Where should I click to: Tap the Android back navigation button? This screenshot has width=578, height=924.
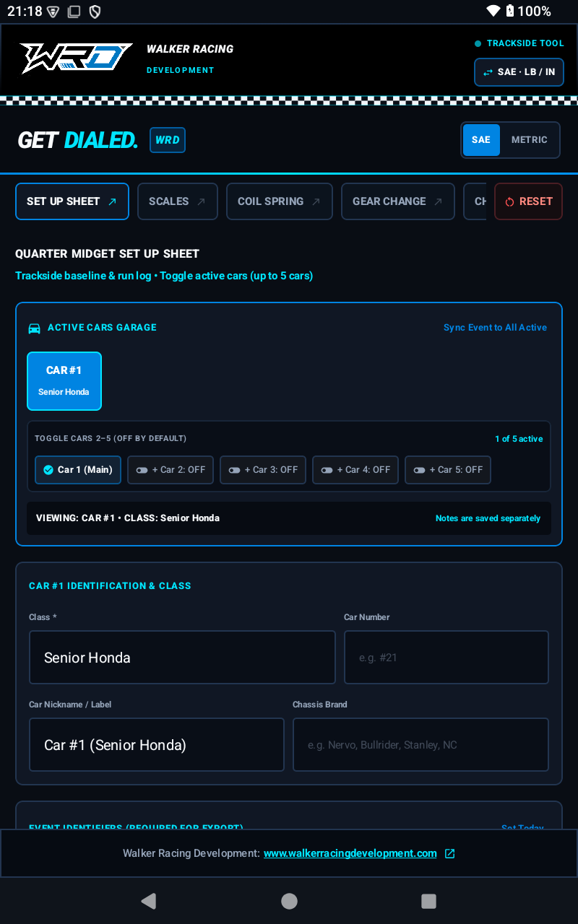[149, 901]
